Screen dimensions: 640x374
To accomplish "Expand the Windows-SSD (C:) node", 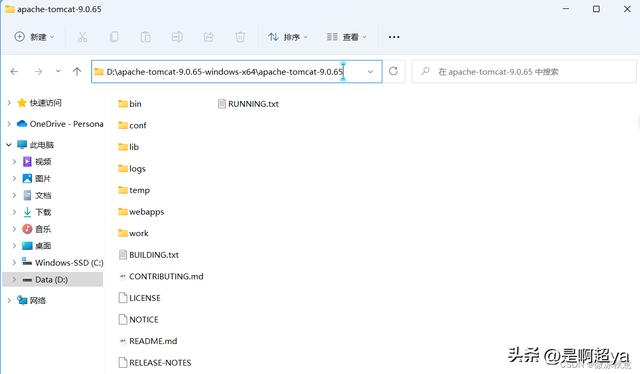I will (x=14, y=263).
